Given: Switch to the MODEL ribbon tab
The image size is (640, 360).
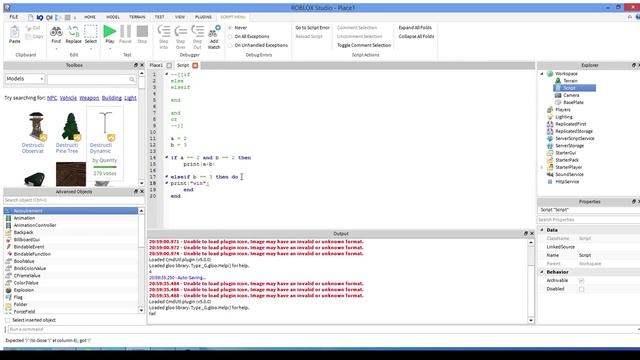Looking at the screenshot, I should pyautogui.click(x=113, y=17).
